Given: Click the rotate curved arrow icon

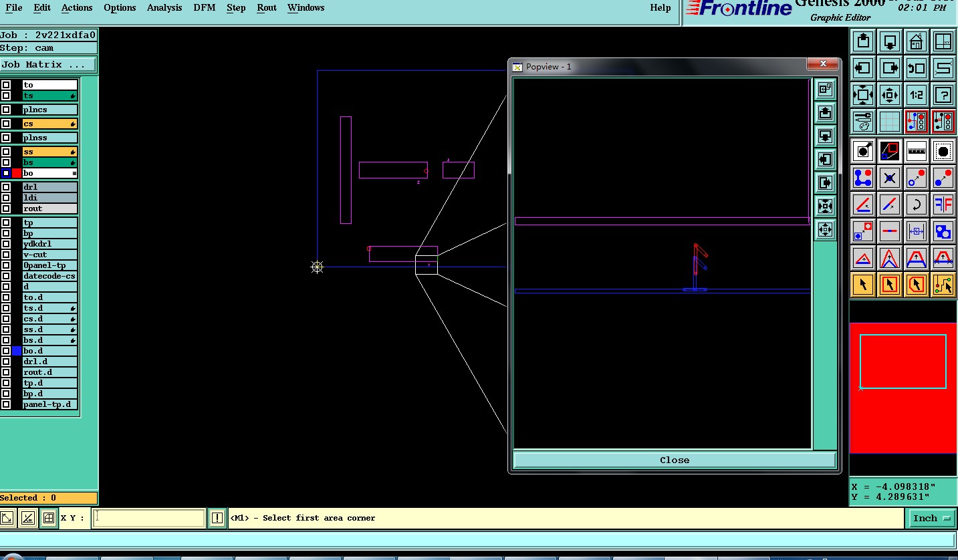Looking at the screenshot, I should click(x=917, y=204).
